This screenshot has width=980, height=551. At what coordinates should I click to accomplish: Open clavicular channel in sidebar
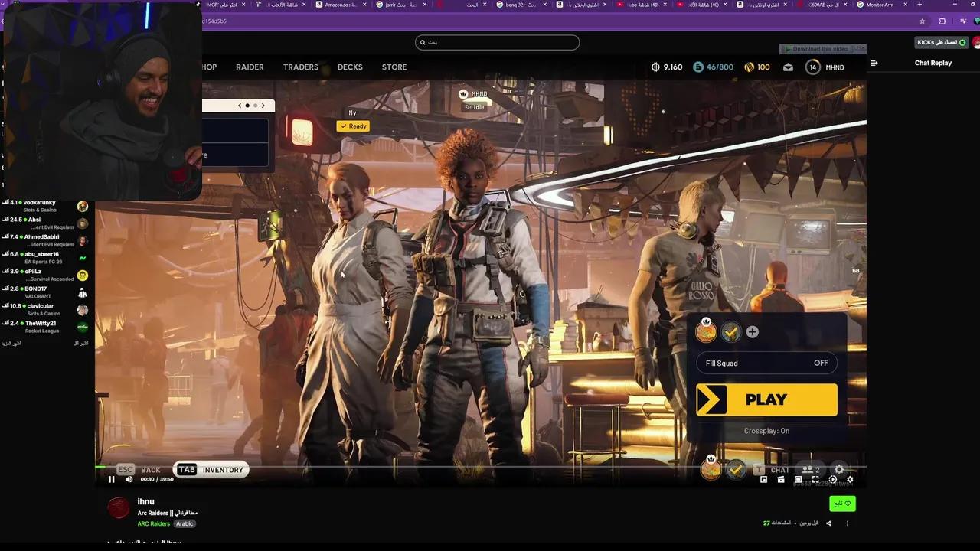tap(44, 309)
